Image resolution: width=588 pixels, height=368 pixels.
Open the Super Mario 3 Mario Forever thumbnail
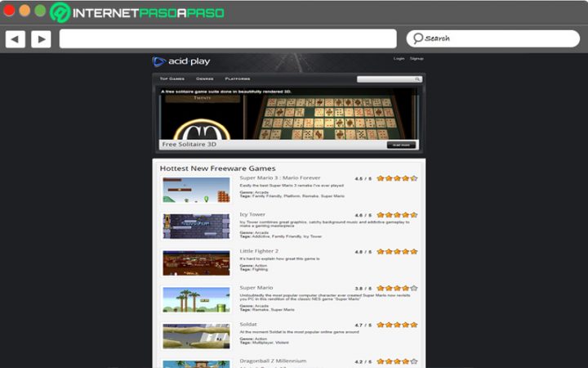196,191
